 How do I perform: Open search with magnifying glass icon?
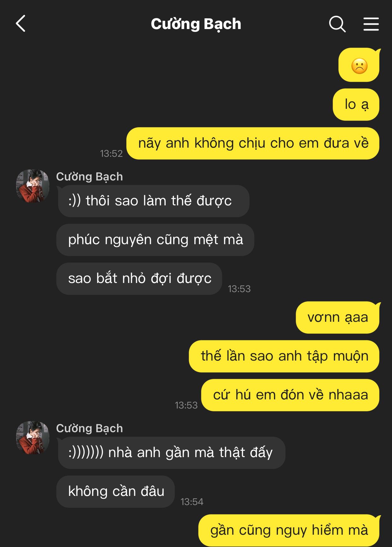pos(337,24)
